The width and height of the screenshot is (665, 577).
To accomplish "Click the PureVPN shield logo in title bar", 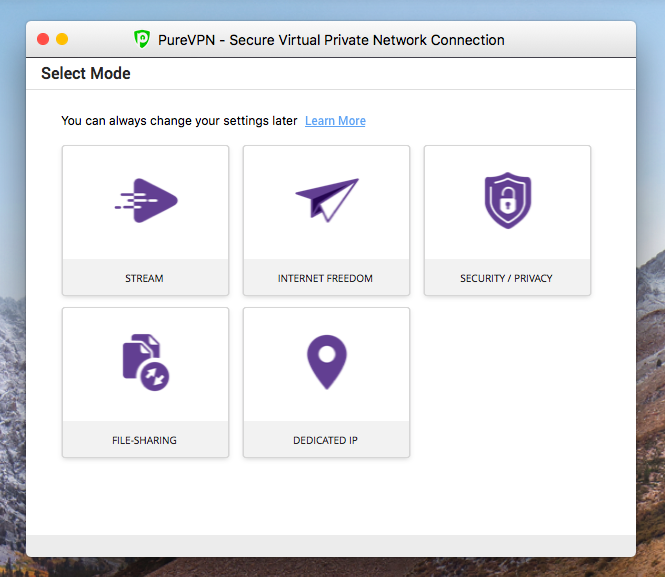I will pyautogui.click(x=142, y=39).
